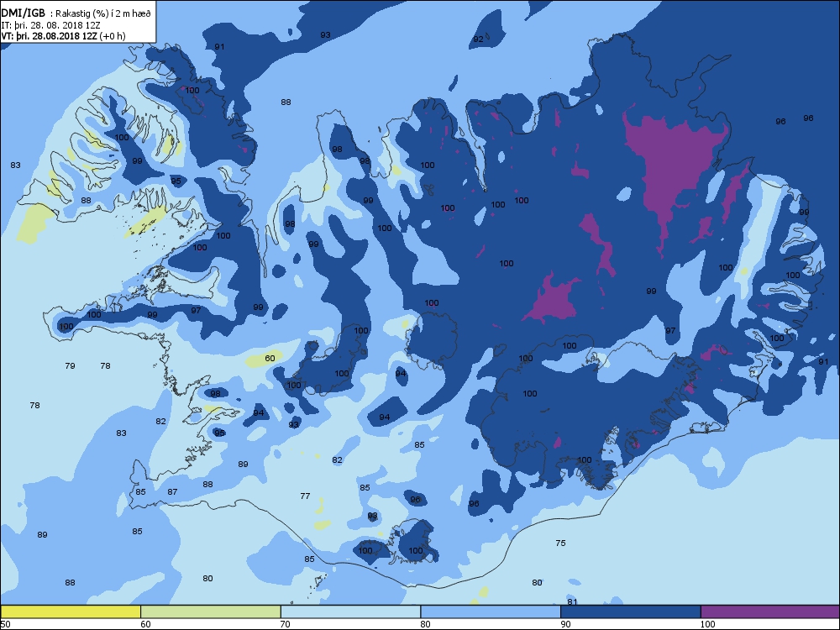Click the pale blue 70–80 legend swatch
The image size is (840, 630).
[x=350, y=612]
